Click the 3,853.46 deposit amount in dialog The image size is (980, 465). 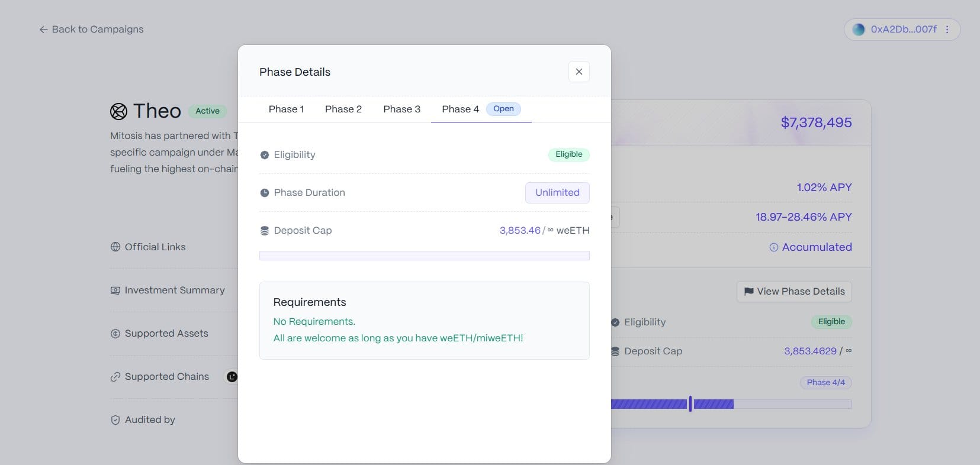520,231
